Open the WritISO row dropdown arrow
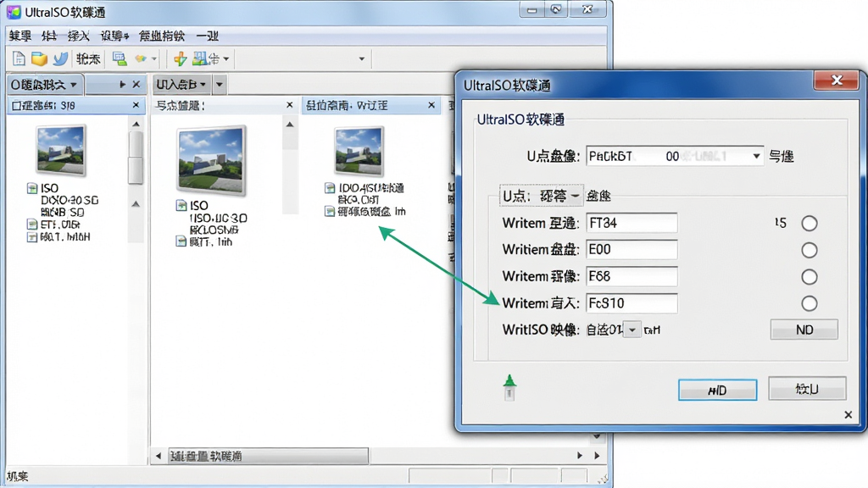 click(x=632, y=330)
